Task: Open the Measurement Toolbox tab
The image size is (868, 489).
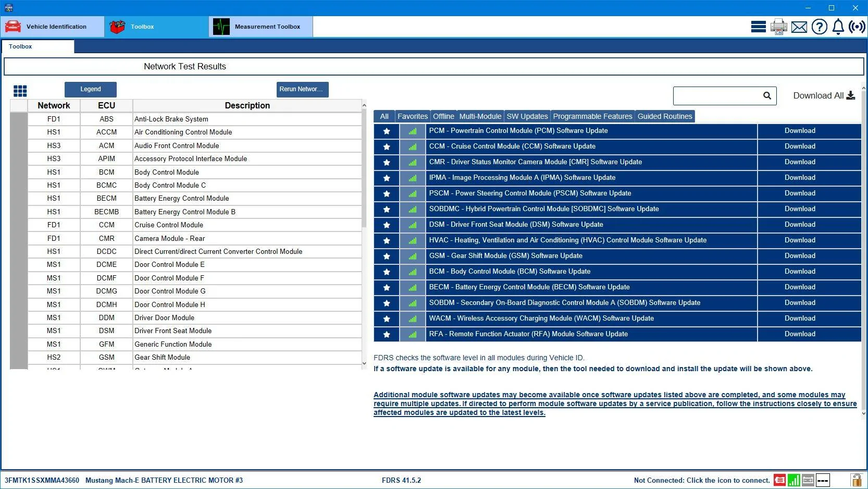Action: [261, 27]
